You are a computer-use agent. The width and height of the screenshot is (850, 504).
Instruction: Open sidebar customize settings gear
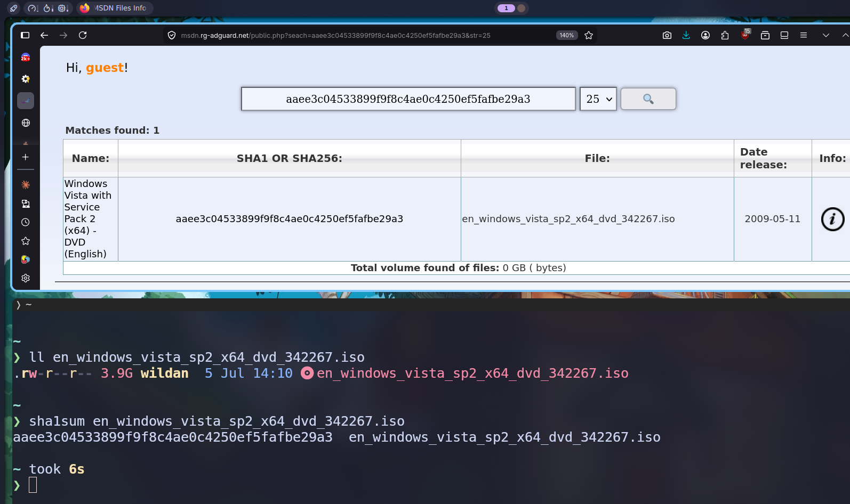tap(26, 278)
